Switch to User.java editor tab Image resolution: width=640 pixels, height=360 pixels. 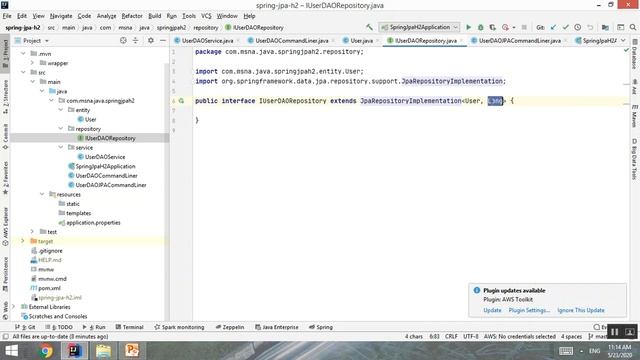[361, 40]
